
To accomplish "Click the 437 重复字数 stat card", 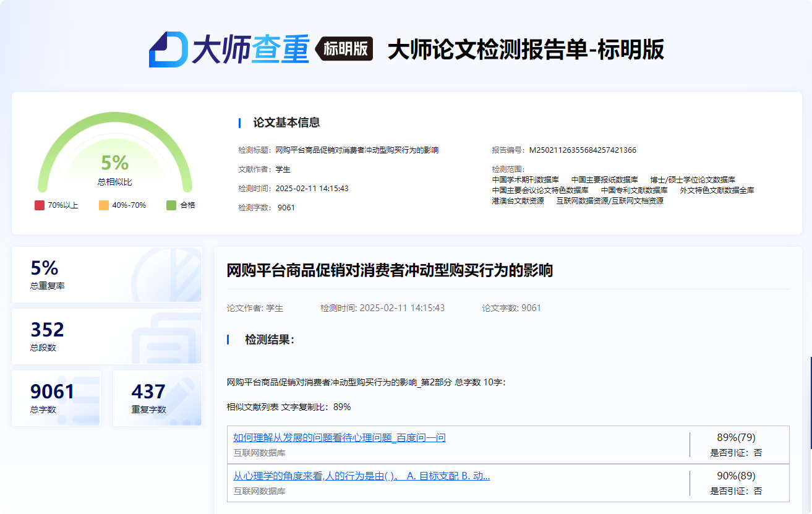I will point(158,398).
